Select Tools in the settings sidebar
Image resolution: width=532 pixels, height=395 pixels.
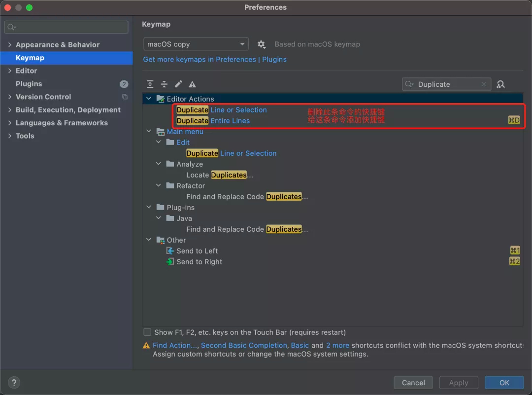(x=25, y=136)
